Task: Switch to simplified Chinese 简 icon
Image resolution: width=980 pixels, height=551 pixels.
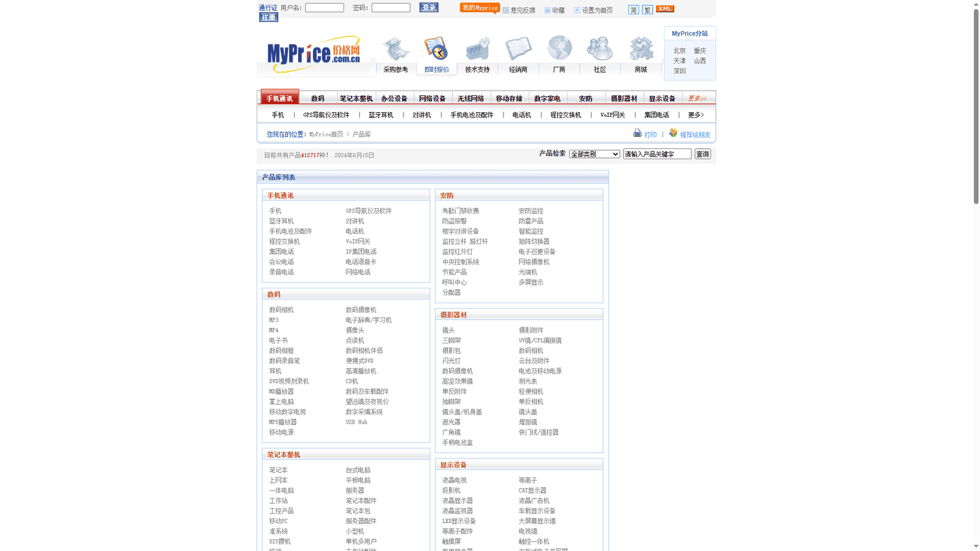Action: click(x=634, y=10)
